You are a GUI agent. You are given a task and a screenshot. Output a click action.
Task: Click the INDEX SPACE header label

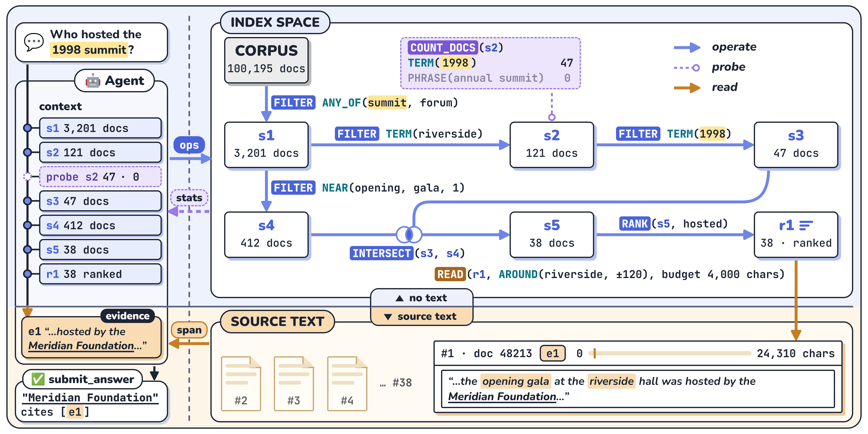point(275,23)
